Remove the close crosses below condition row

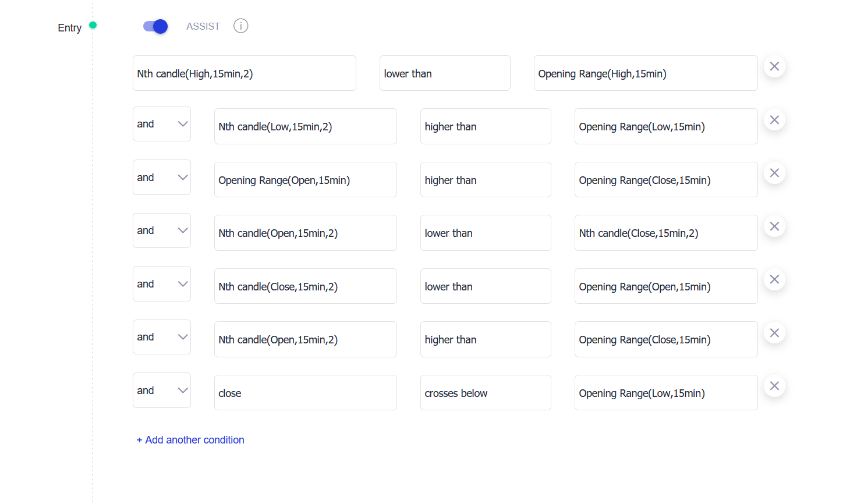(x=774, y=386)
